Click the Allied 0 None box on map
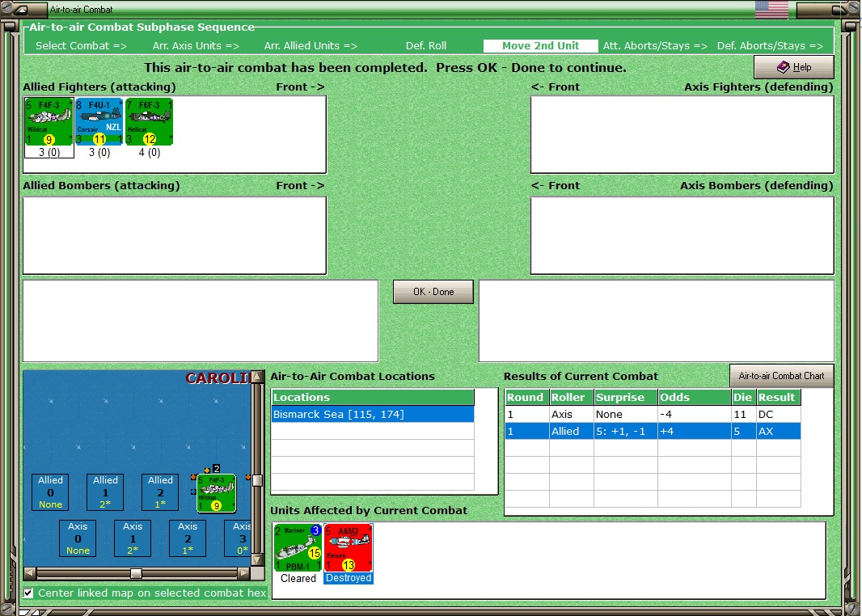862x616 pixels. (x=50, y=492)
